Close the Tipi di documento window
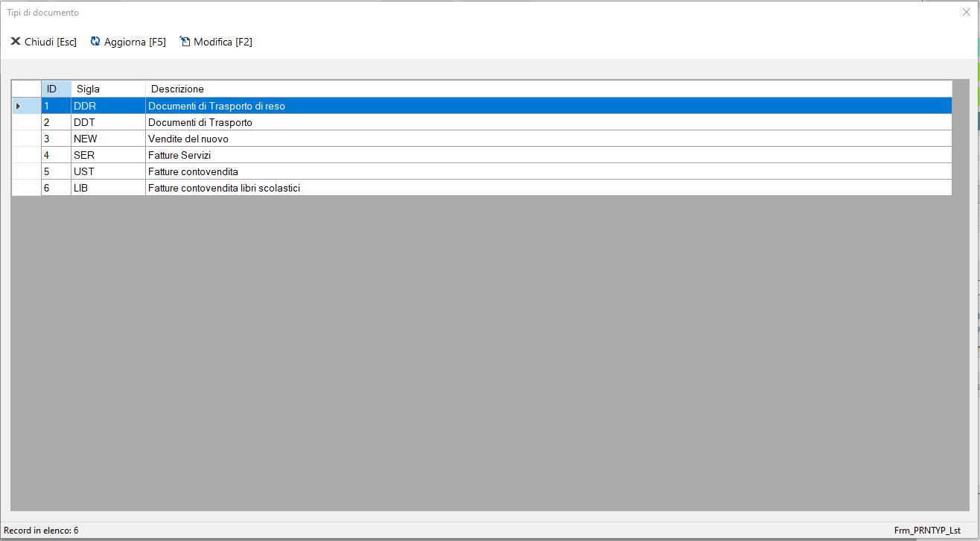This screenshot has width=980, height=541. pyautogui.click(x=967, y=12)
